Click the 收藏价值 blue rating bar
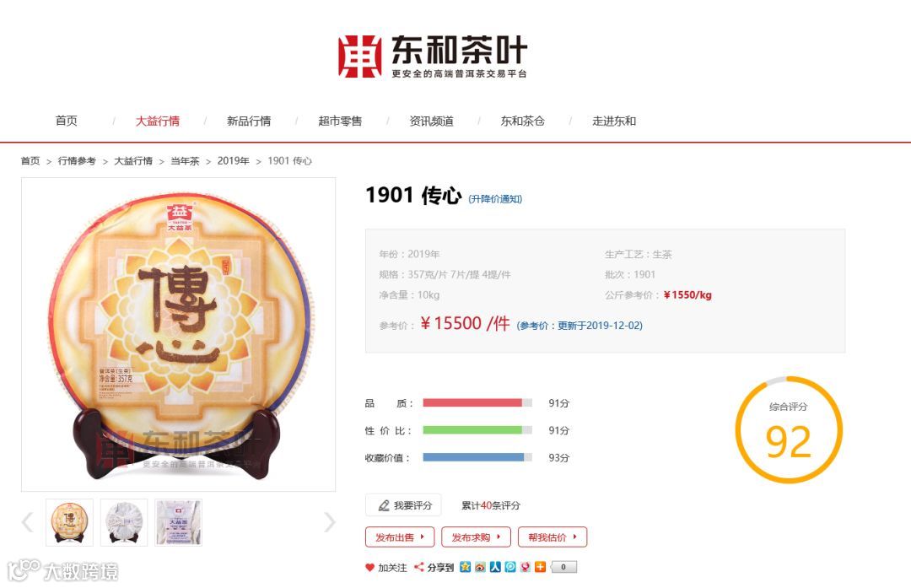This screenshot has width=911, height=588. [477, 457]
